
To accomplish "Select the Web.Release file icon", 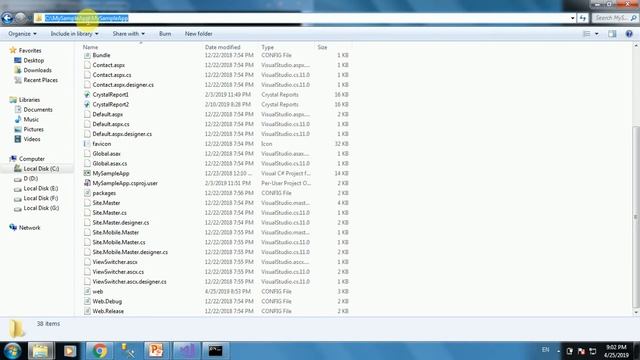I will [x=87, y=311].
